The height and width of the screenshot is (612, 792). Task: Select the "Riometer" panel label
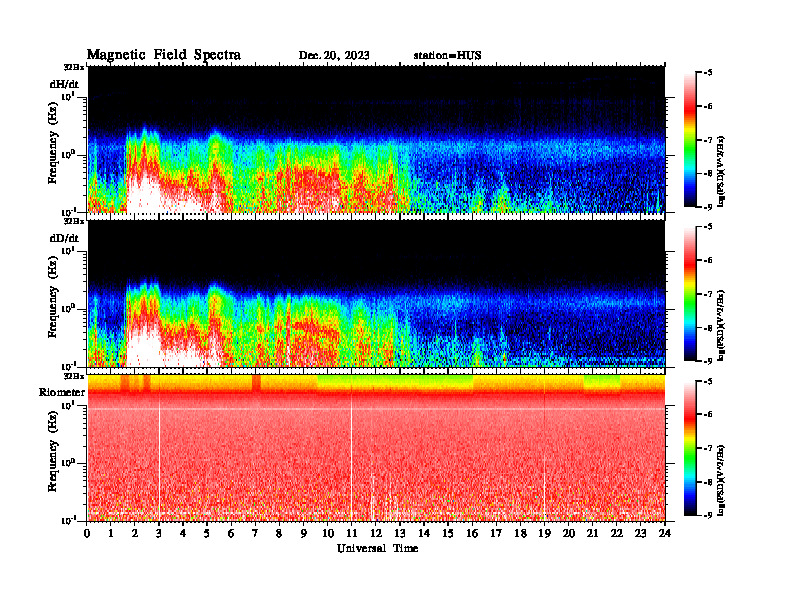pos(62,392)
